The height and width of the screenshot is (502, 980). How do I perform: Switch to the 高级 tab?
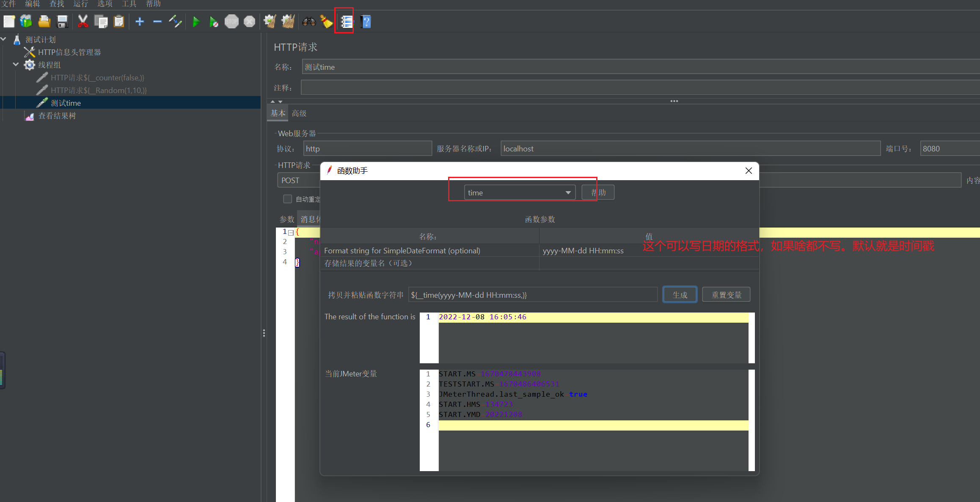tap(299, 113)
